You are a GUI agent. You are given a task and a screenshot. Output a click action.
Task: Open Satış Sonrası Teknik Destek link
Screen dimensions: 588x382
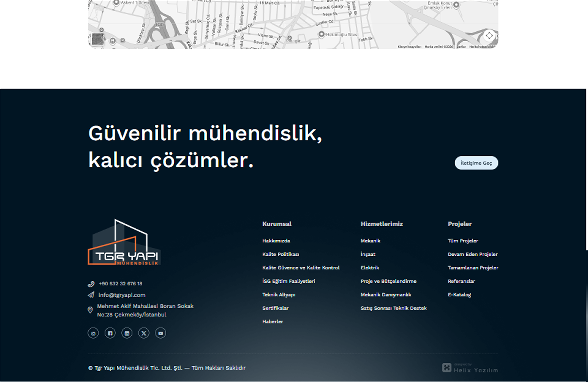[x=394, y=308]
